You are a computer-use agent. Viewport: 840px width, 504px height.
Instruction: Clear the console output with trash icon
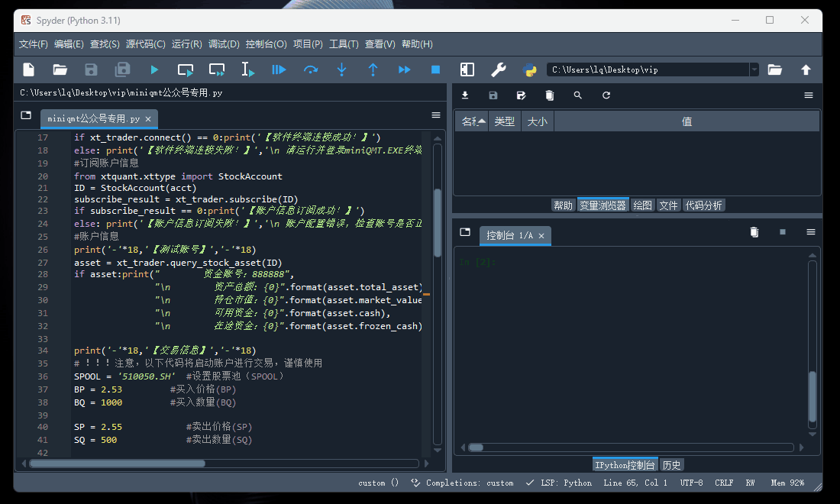pos(754,232)
